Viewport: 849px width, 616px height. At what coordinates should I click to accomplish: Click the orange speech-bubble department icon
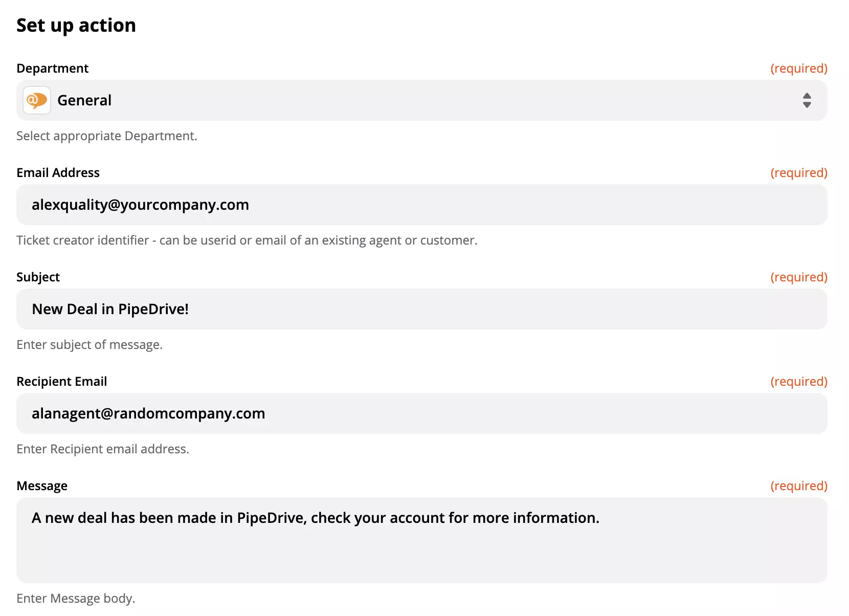click(x=36, y=100)
